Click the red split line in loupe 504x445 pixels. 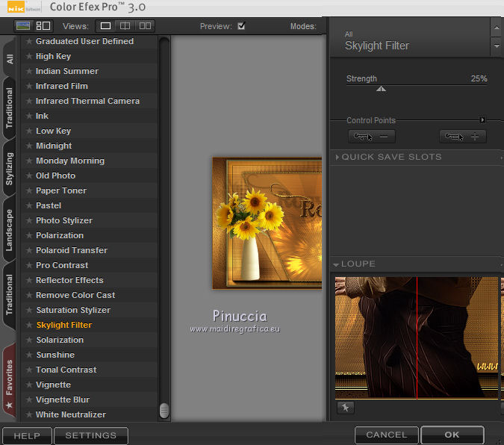(x=417, y=338)
